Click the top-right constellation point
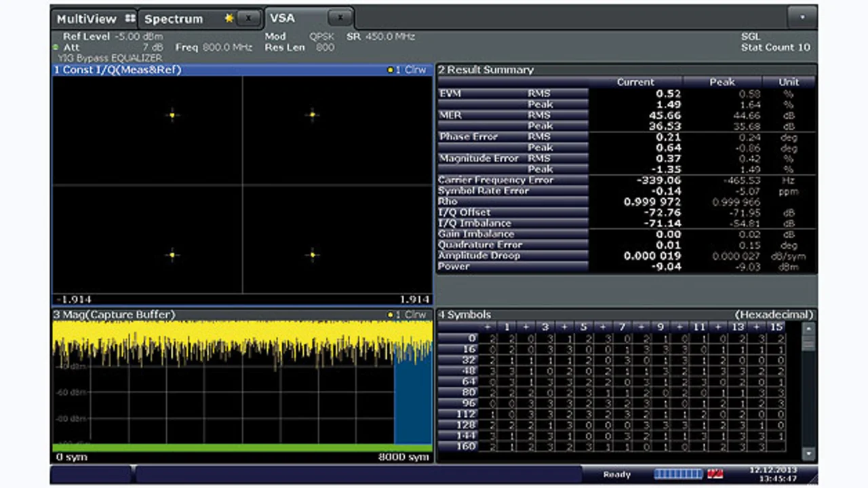 click(313, 115)
